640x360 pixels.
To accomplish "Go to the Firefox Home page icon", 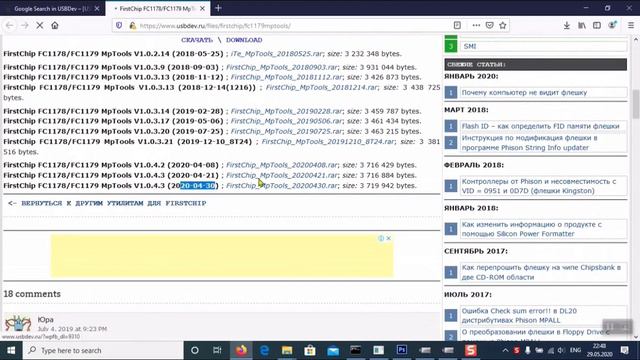I will [55, 25].
